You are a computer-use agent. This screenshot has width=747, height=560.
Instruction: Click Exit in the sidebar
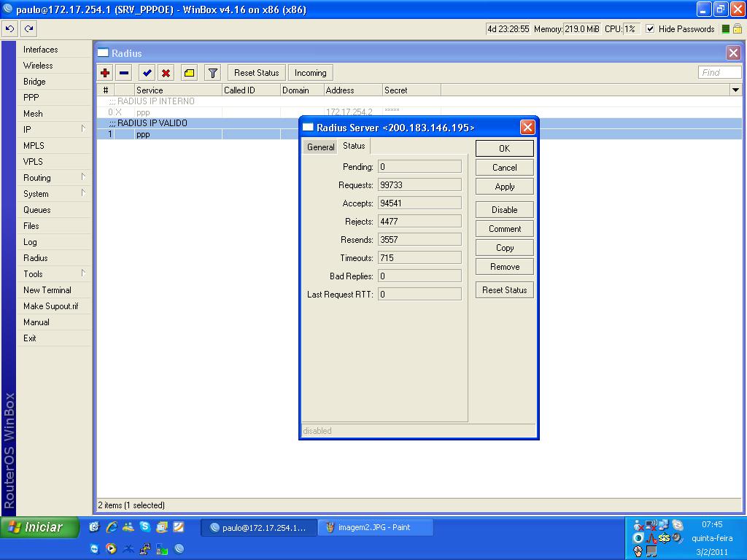(x=54, y=338)
